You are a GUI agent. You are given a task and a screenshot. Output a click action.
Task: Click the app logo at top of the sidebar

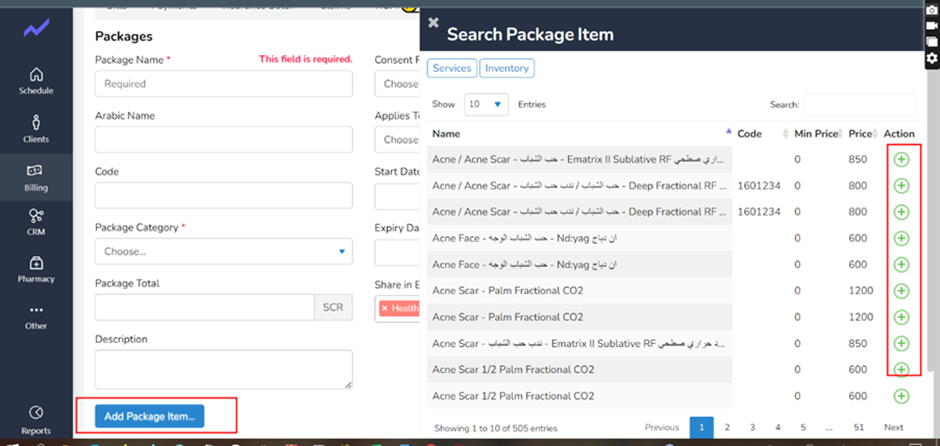coord(36,28)
